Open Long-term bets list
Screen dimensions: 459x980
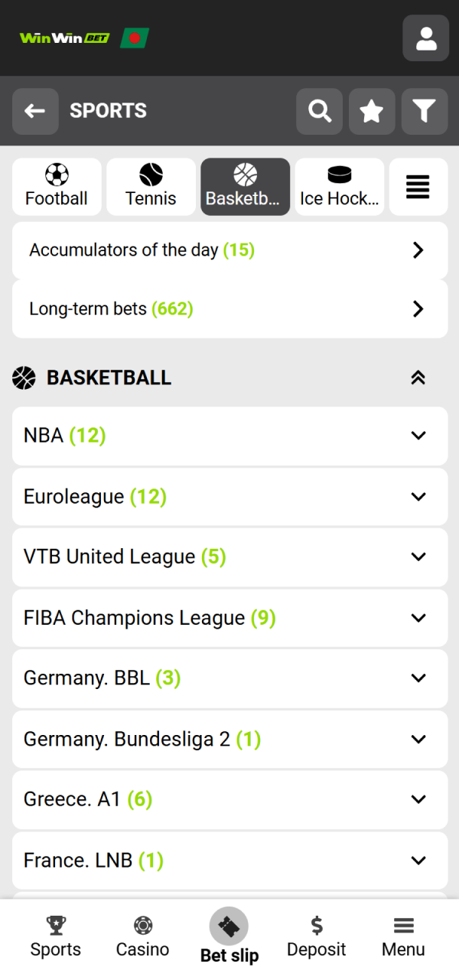pos(229,308)
